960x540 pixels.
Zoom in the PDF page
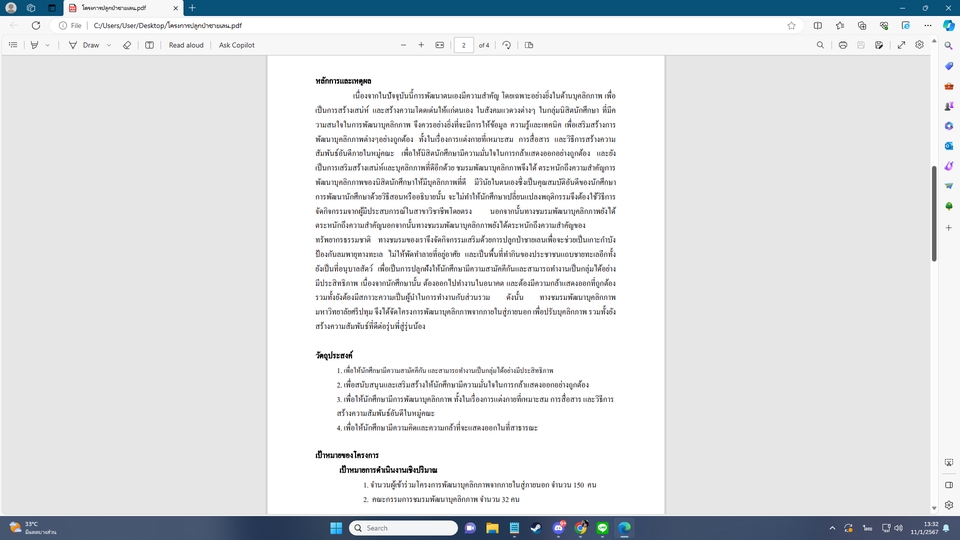coord(421,45)
